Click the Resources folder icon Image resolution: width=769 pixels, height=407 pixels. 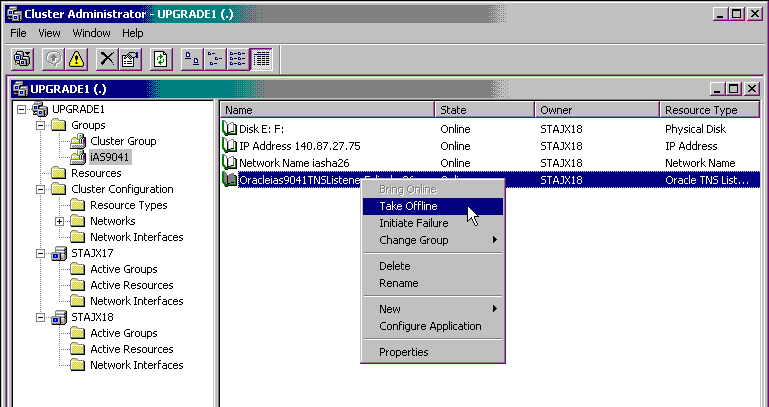[x=59, y=173]
